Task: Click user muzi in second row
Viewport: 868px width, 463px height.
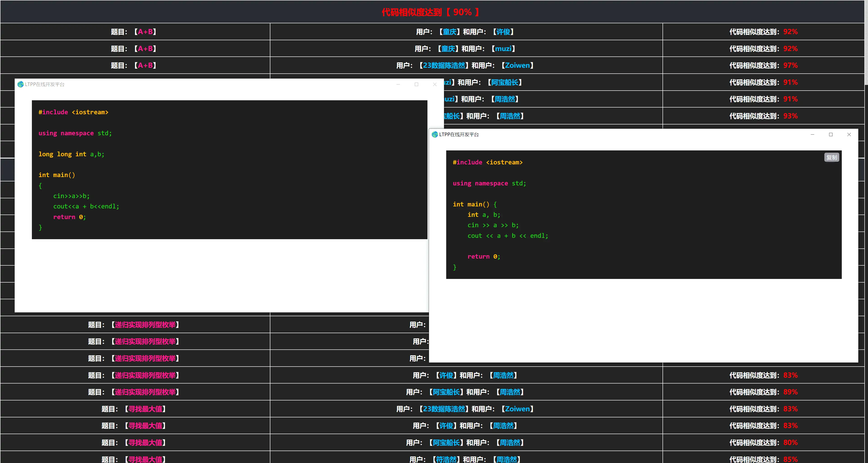Action: 503,49
